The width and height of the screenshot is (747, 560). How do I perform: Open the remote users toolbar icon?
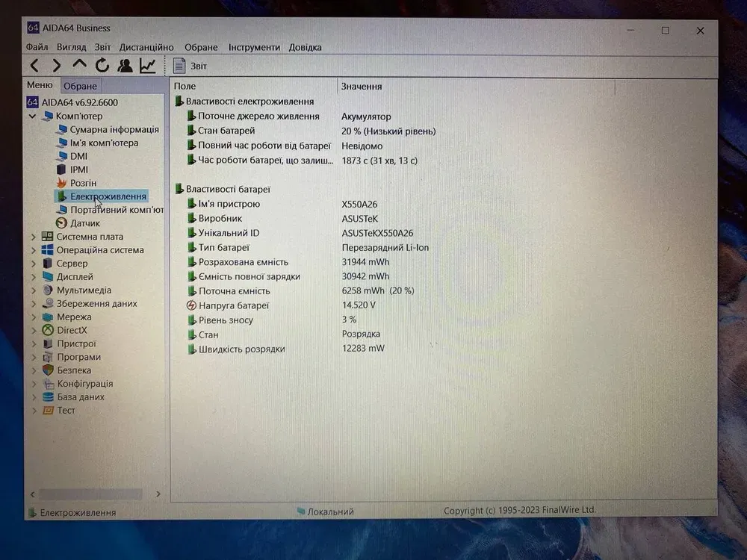coord(125,66)
